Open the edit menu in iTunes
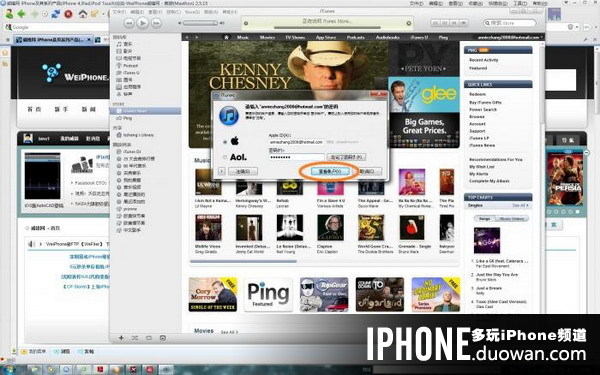Image resolution: width=600 pixels, height=375 pixels. 137,12
